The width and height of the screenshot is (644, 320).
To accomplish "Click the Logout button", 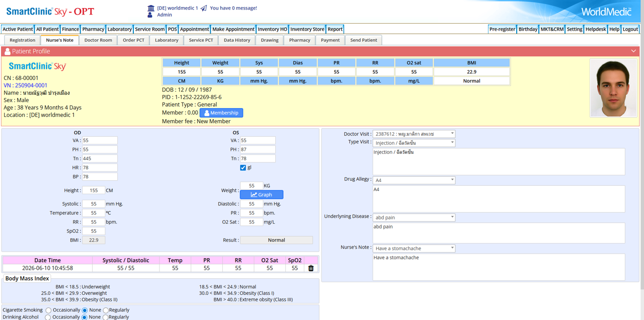I will (x=630, y=29).
